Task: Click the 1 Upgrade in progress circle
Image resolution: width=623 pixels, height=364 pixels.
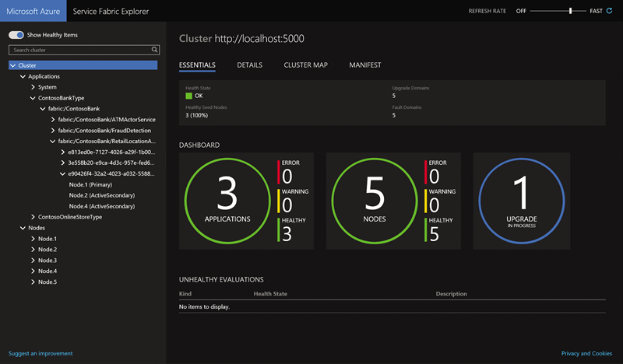Action: (x=521, y=201)
